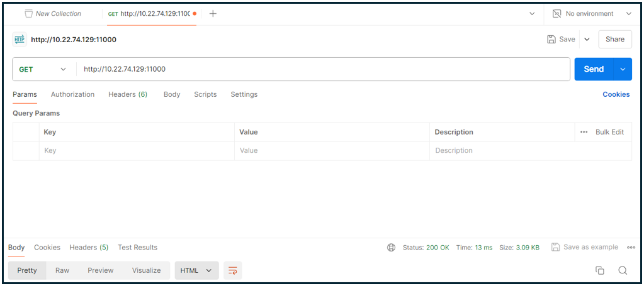The height and width of the screenshot is (286, 644).
Task: Switch to the Authorization tab
Action: point(72,94)
